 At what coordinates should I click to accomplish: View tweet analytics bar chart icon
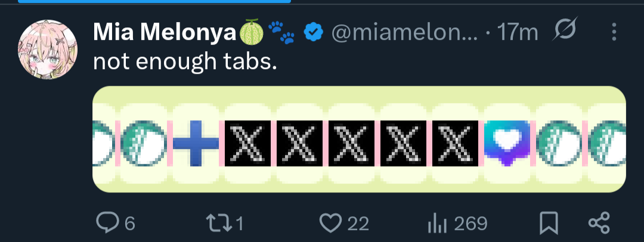(438, 224)
